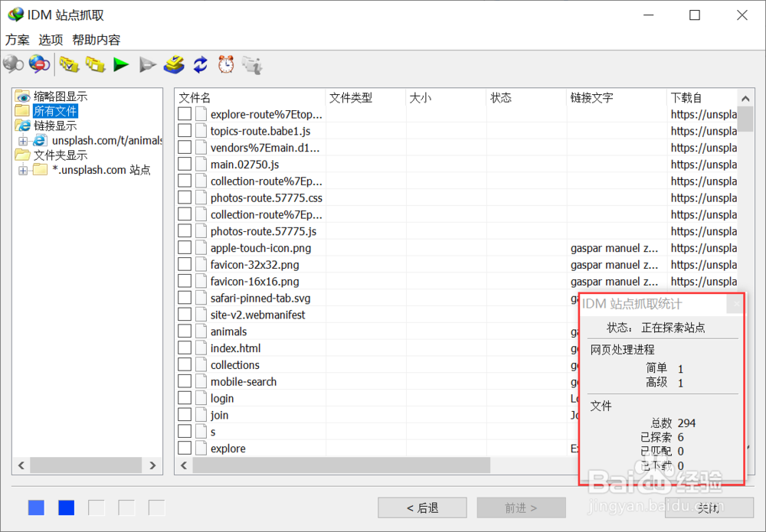
Task: Select 缩略图显示 in the tree
Action: [x=61, y=96]
